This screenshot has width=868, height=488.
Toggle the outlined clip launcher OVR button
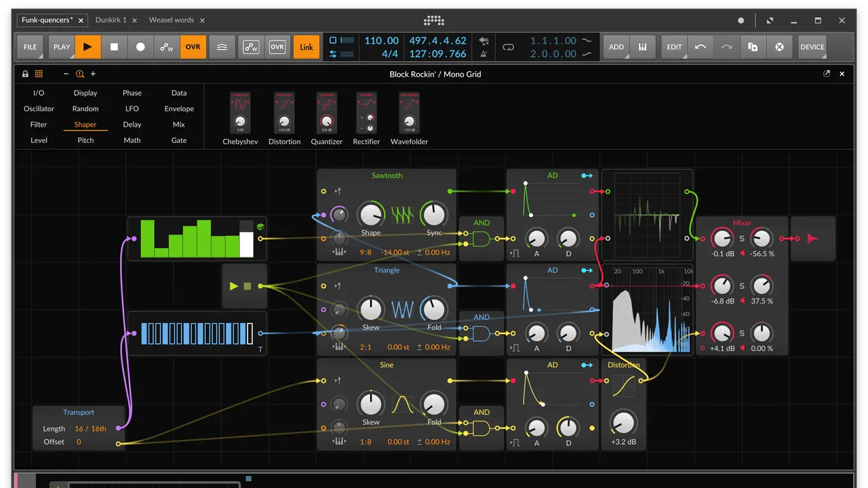pos(277,47)
